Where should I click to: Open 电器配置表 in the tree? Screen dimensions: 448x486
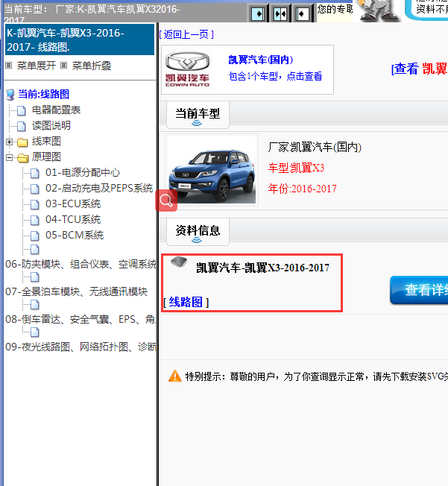56,110
